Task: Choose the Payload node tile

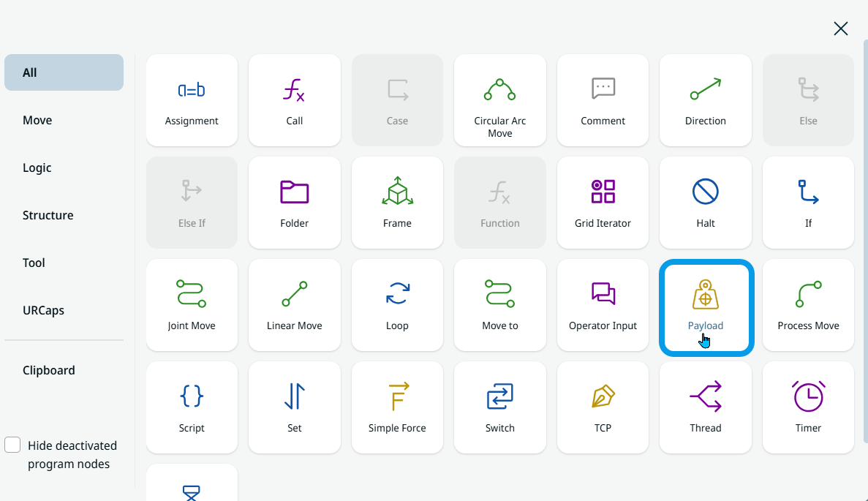Action: (x=706, y=306)
